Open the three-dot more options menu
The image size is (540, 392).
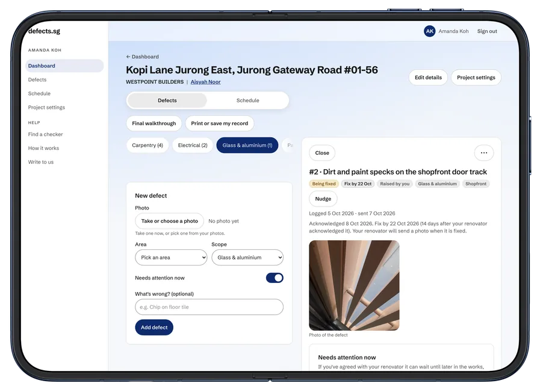coord(483,153)
